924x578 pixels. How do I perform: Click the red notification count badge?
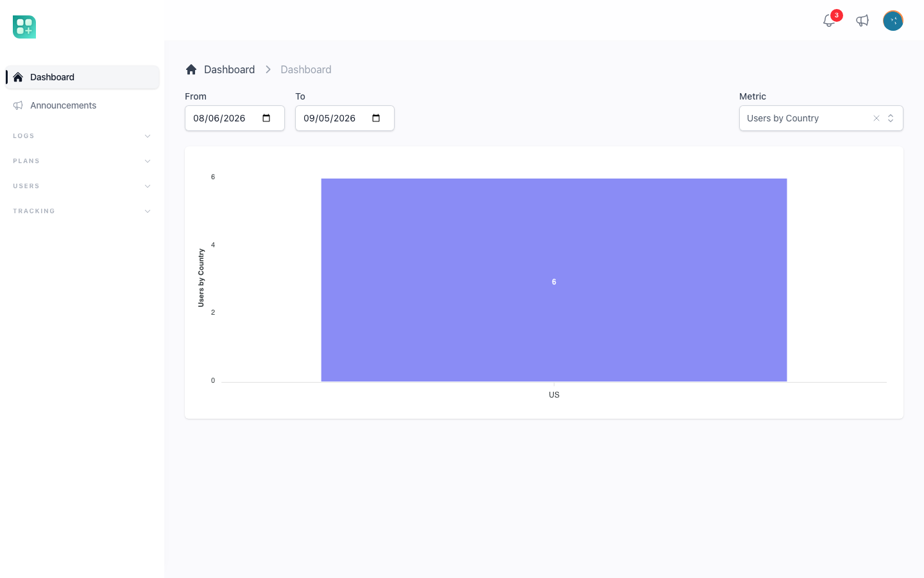[x=837, y=15]
